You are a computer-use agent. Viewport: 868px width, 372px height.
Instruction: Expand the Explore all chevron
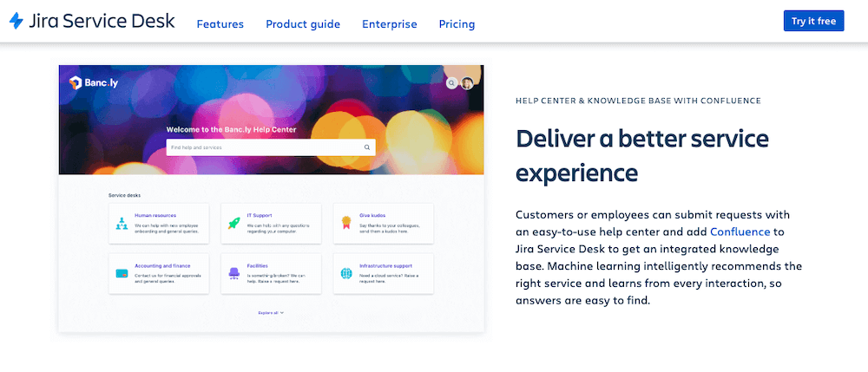pos(282,312)
